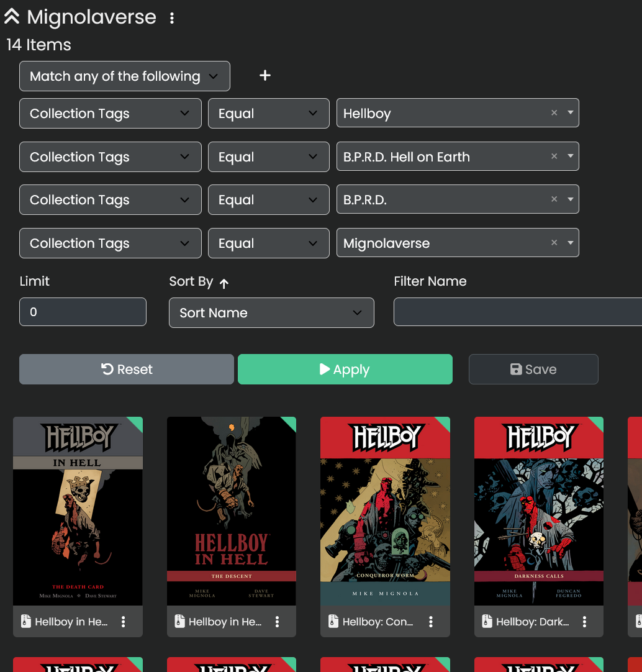Screen dimensions: 642x672
Task: Expand Mignolaverse value dropdown arrow
Action: [571, 243]
